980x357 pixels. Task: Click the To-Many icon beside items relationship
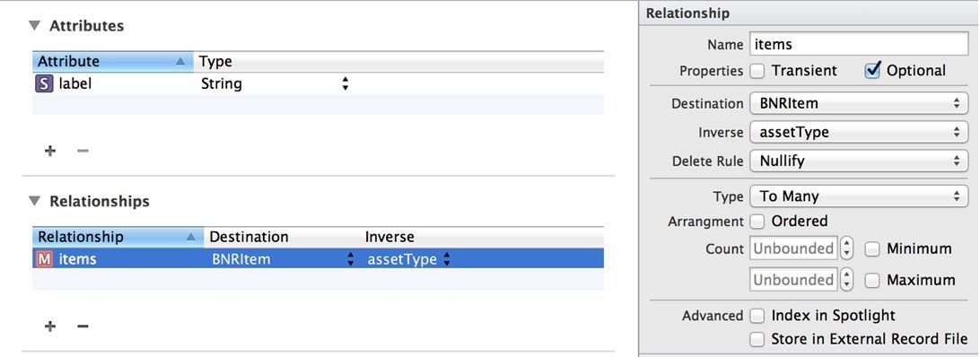coord(43,259)
